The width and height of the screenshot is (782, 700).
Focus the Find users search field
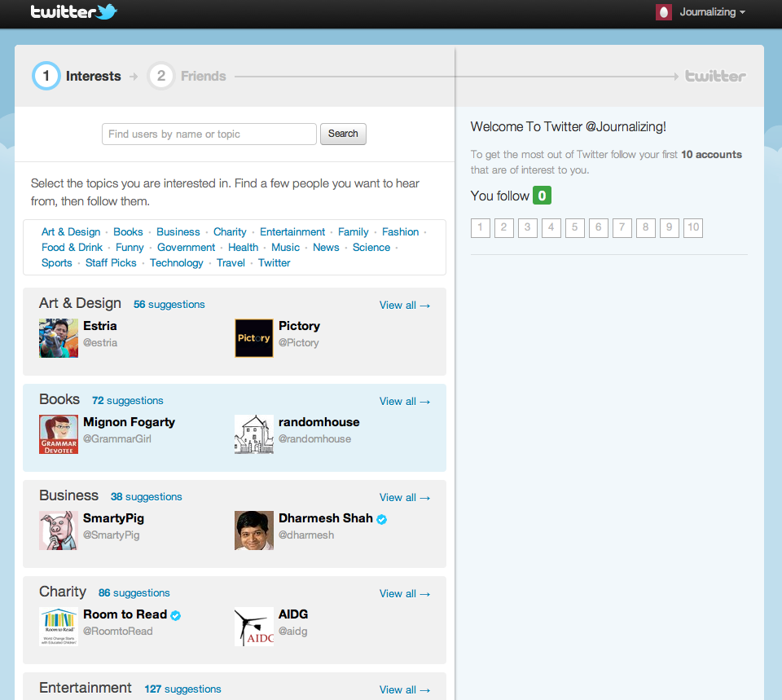[x=209, y=134]
